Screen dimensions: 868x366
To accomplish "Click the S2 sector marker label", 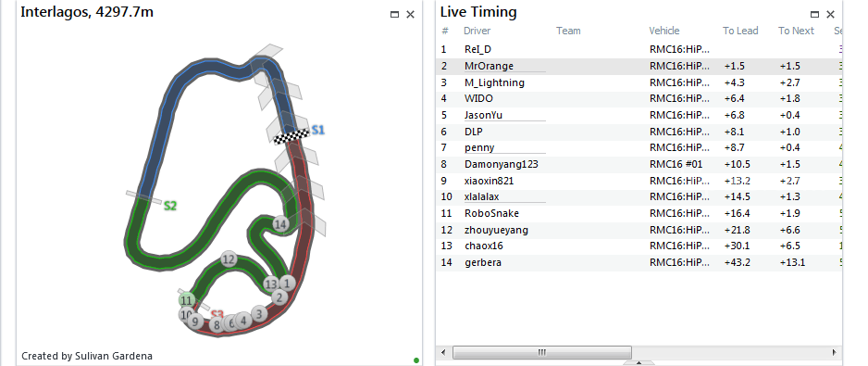I will click(x=170, y=206).
